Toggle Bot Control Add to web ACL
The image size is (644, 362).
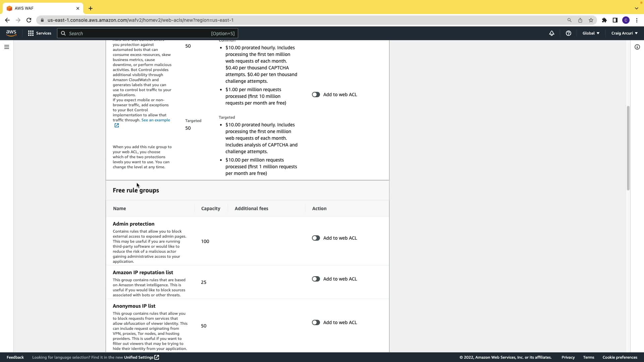click(x=316, y=95)
